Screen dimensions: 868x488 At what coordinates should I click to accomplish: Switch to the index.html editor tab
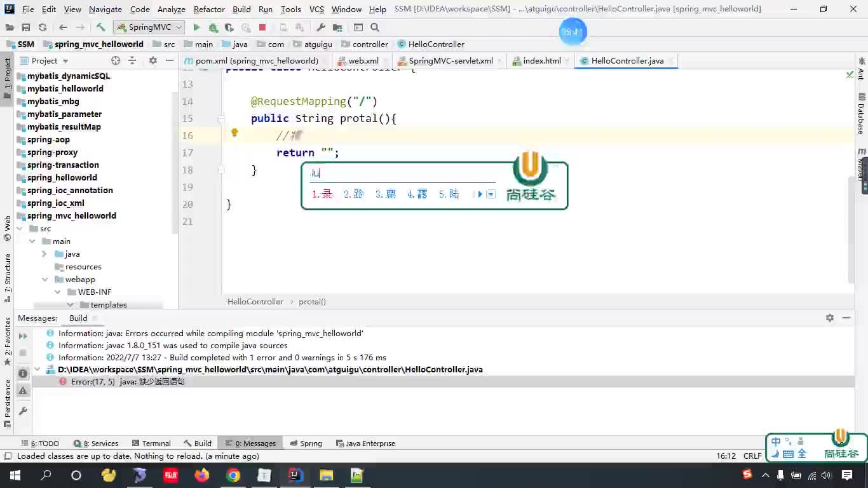coord(541,61)
